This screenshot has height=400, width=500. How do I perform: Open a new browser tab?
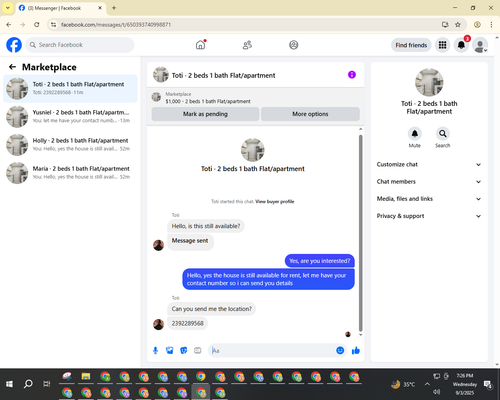click(114, 8)
